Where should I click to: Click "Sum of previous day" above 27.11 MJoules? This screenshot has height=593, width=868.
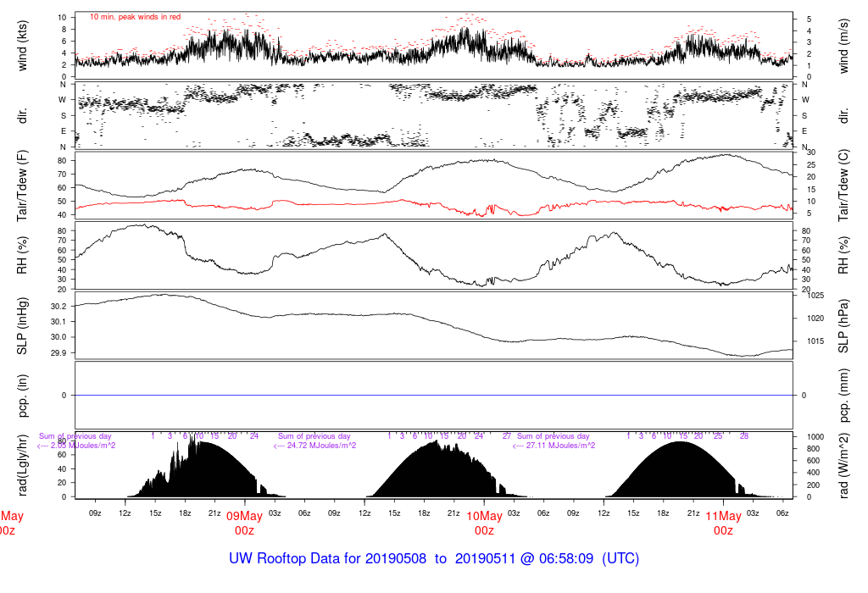[x=553, y=436]
